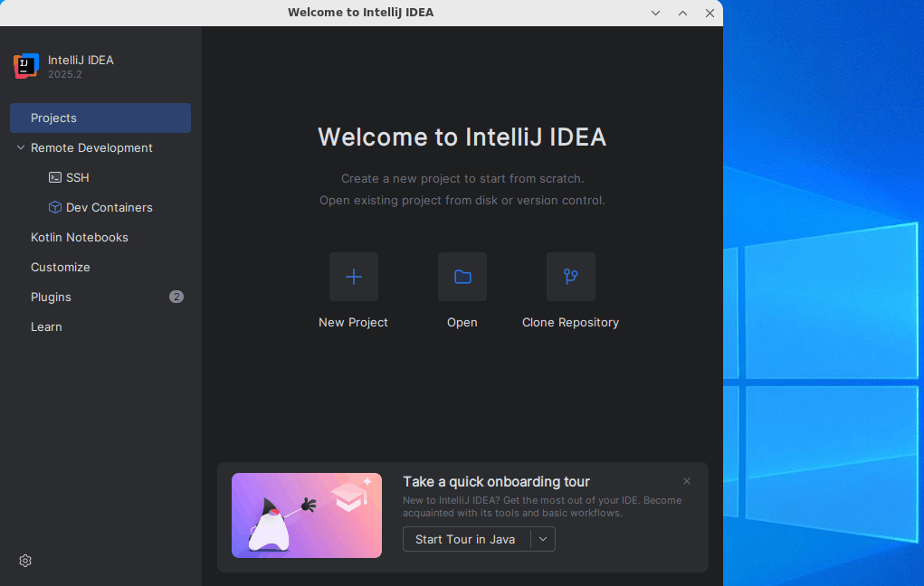924x586 pixels.
Task: Click the Clone Repository label
Action: [570, 322]
